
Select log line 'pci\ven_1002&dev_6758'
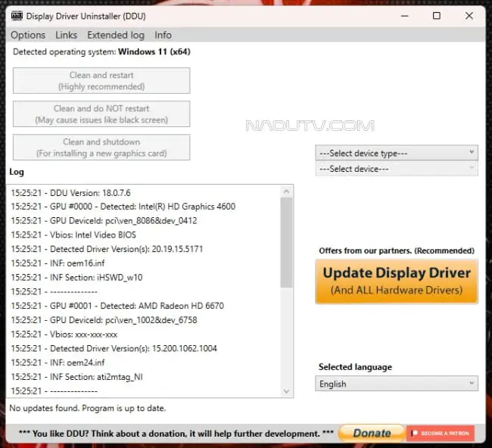[104, 320]
